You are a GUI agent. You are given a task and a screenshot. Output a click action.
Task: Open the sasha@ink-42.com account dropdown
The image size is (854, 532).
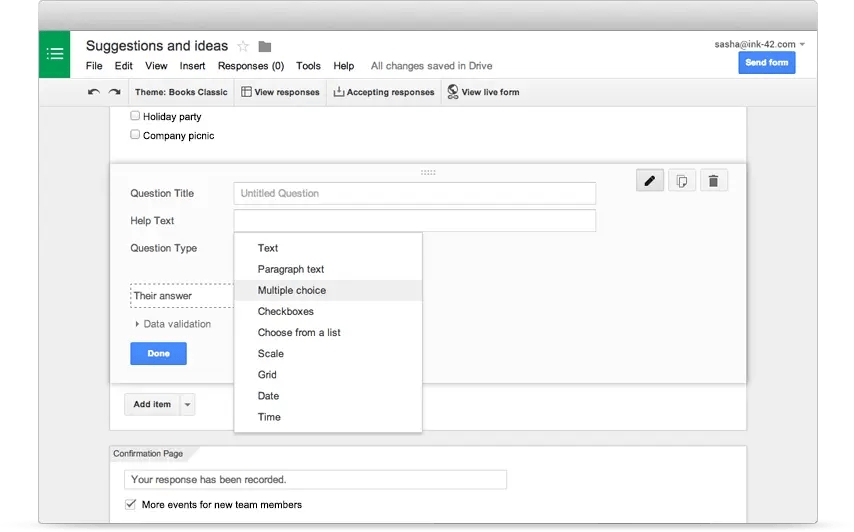(760, 44)
